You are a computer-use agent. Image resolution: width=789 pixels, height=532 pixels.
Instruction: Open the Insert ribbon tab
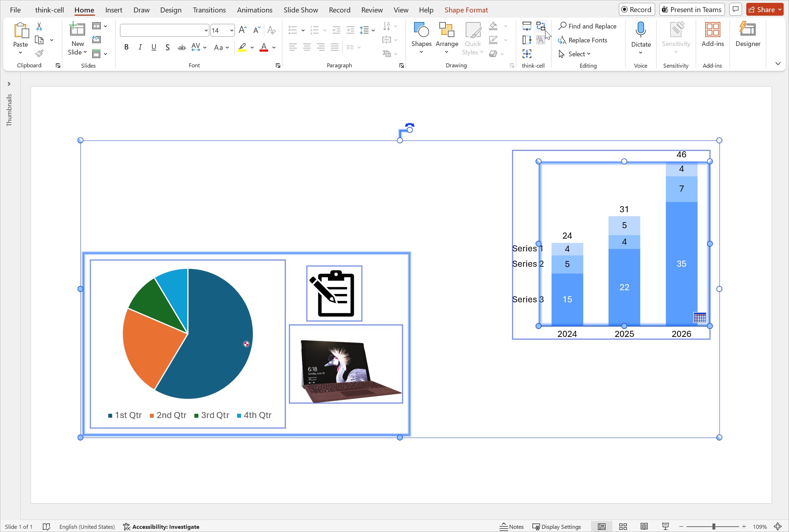point(114,10)
